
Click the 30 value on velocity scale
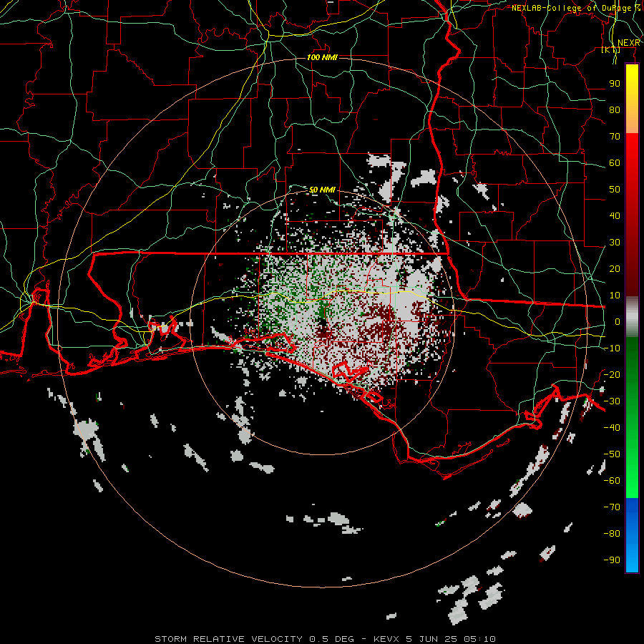pos(615,243)
